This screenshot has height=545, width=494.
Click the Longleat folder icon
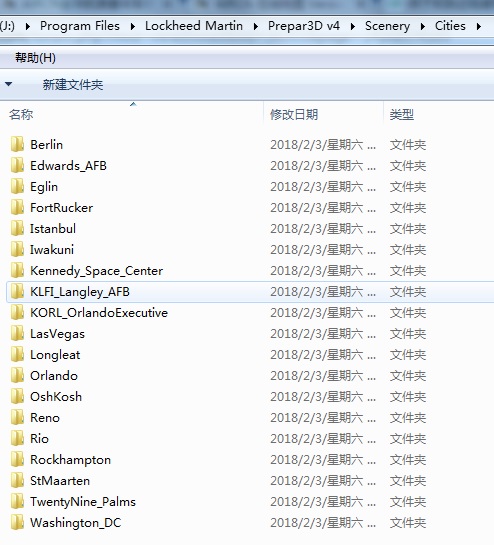(x=17, y=355)
